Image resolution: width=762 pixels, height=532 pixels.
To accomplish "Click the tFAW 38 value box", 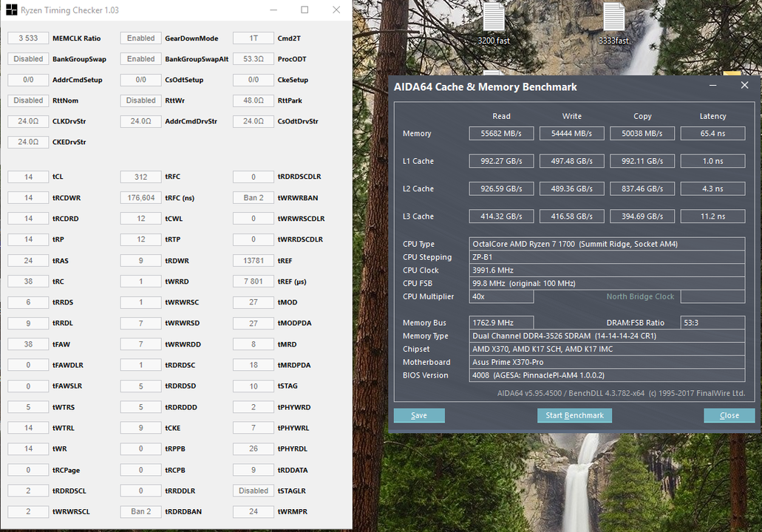I will pyautogui.click(x=28, y=344).
